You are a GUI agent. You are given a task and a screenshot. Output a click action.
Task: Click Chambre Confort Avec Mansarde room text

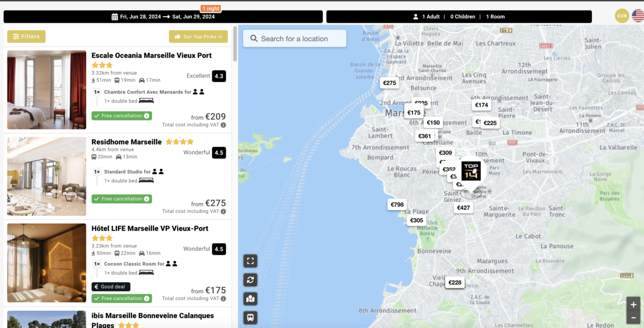coord(148,92)
